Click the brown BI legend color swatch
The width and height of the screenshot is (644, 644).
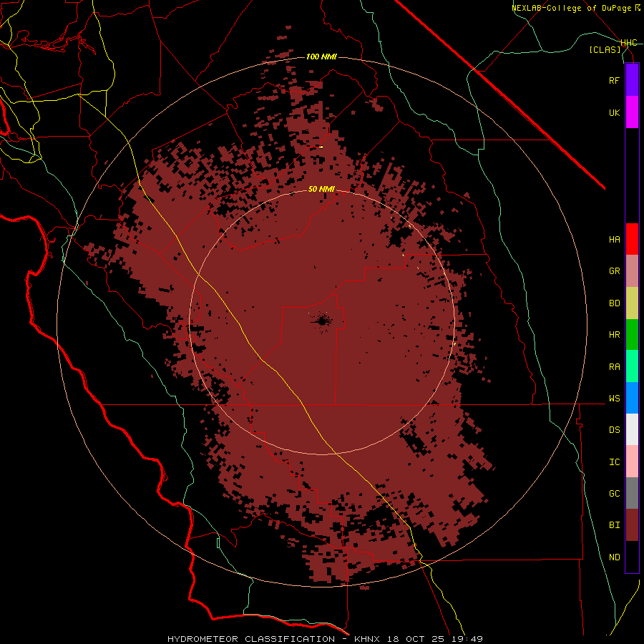click(632, 525)
